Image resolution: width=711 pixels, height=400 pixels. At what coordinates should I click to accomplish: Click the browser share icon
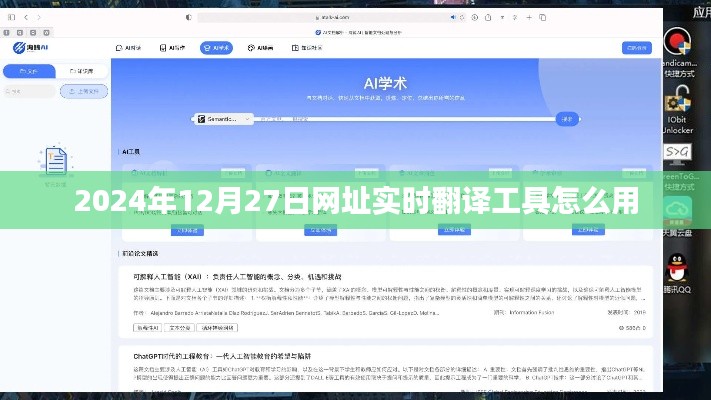(x=488, y=17)
